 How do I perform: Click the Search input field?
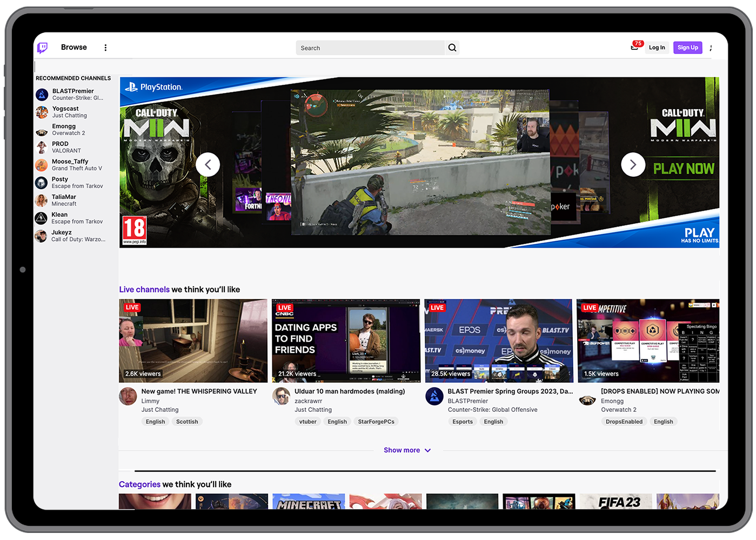click(370, 48)
